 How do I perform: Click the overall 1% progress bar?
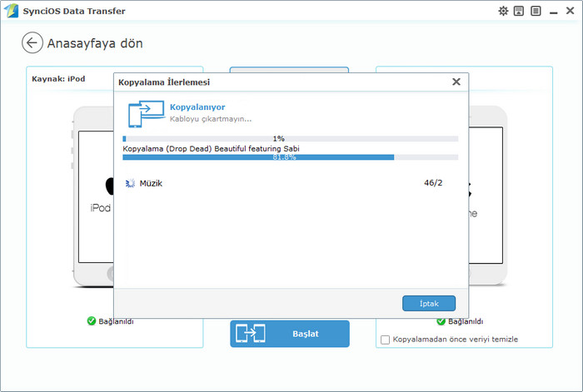[x=291, y=139]
